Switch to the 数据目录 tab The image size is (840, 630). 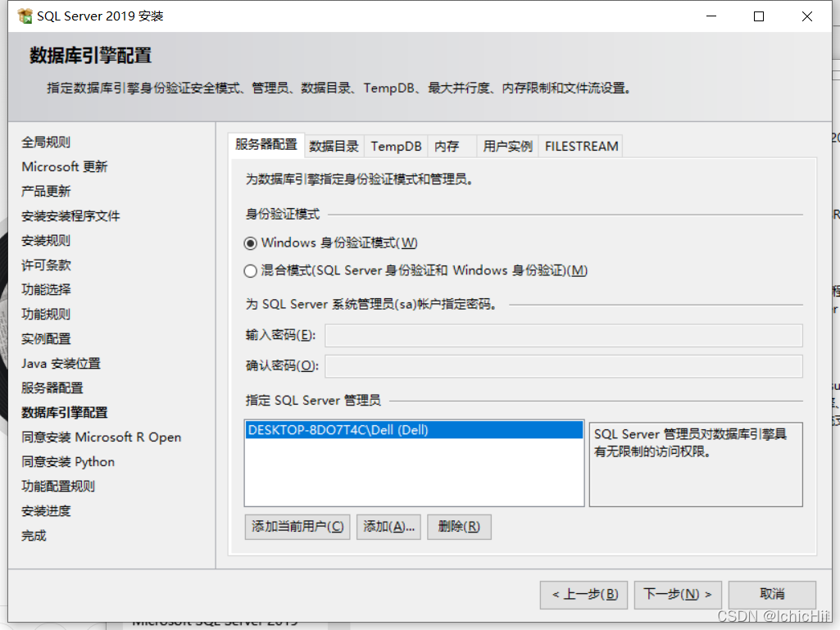(334, 147)
